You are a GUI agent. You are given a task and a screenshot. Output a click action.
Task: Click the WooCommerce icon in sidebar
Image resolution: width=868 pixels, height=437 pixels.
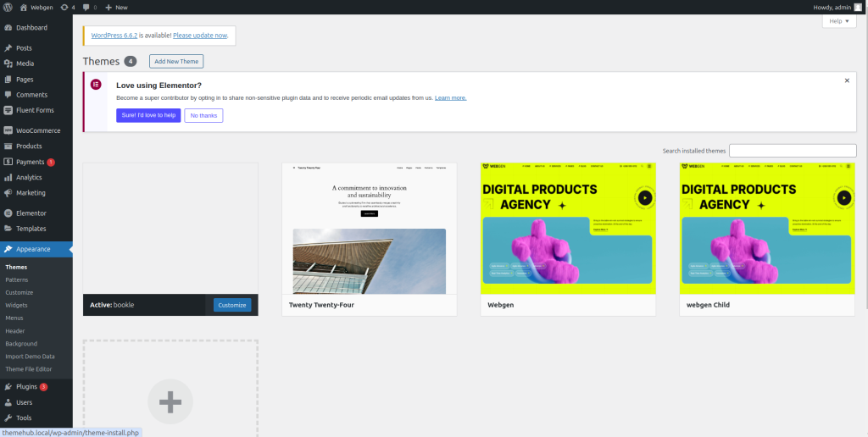[8, 130]
